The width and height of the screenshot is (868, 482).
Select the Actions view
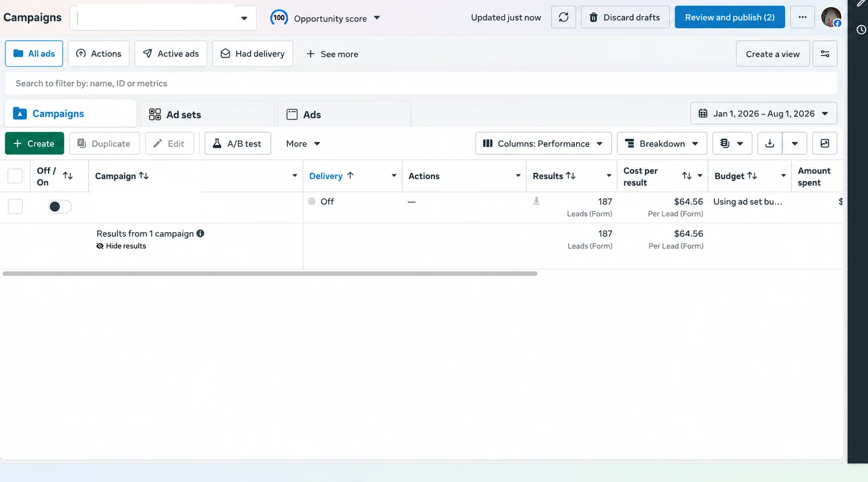click(99, 54)
